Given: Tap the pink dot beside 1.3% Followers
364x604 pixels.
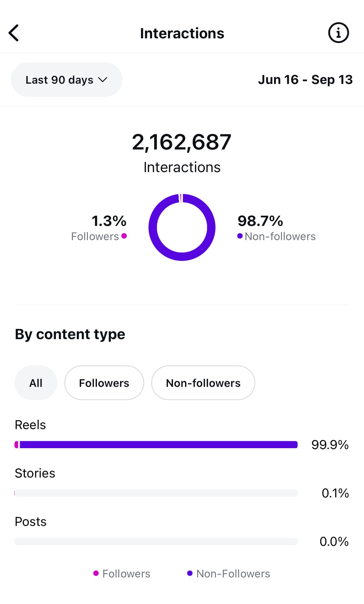Looking at the screenshot, I should click(124, 236).
